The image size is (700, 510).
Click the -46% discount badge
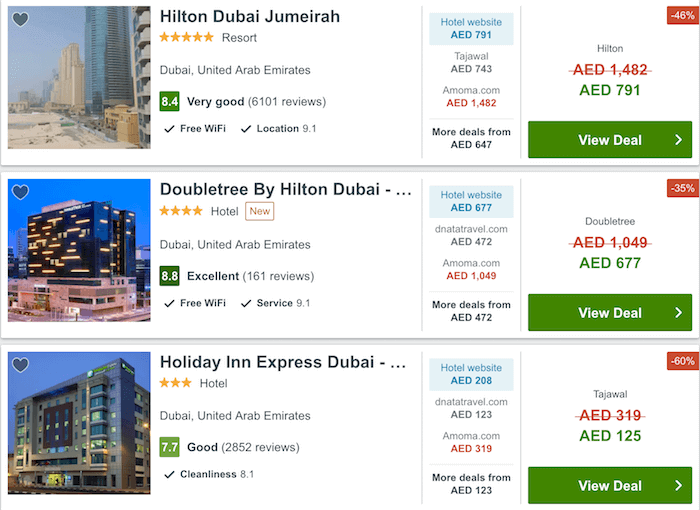(683, 15)
